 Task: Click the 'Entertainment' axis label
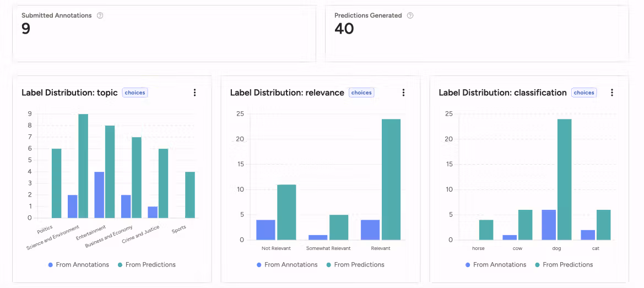coord(91,232)
